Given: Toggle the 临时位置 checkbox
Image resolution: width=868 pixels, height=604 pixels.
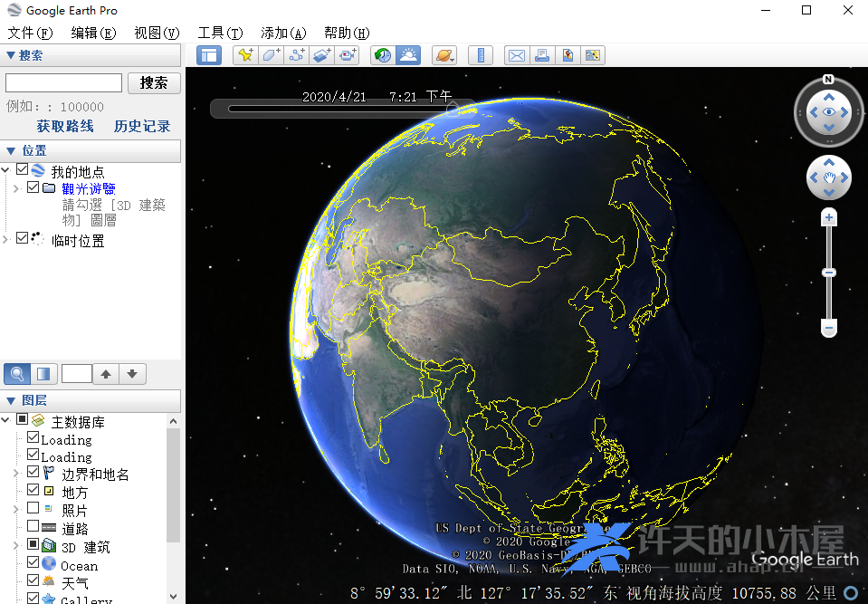Looking at the screenshot, I should 22,238.
